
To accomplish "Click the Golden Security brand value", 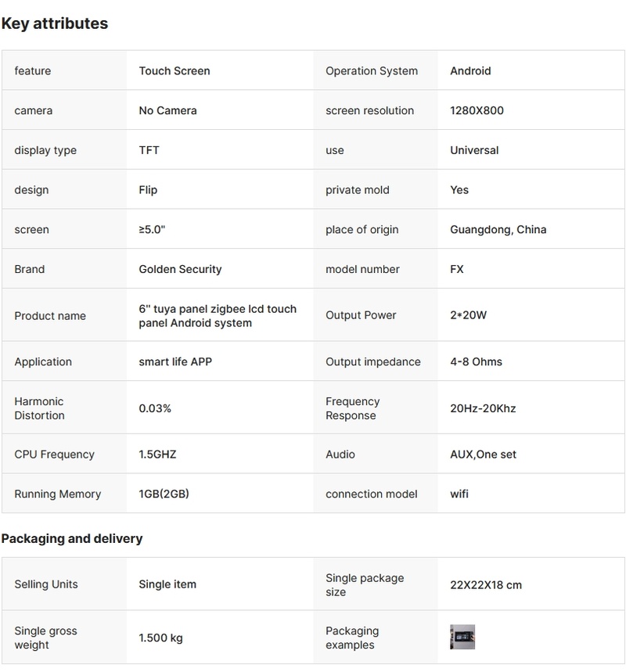I will tap(180, 269).
